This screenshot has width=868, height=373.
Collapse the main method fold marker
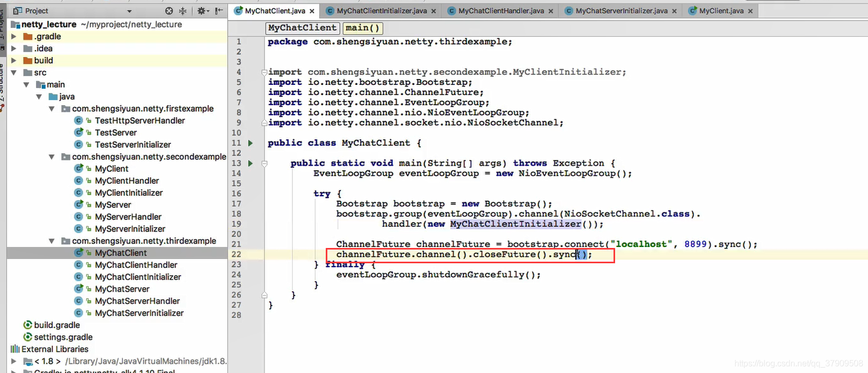click(x=264, y=164)
